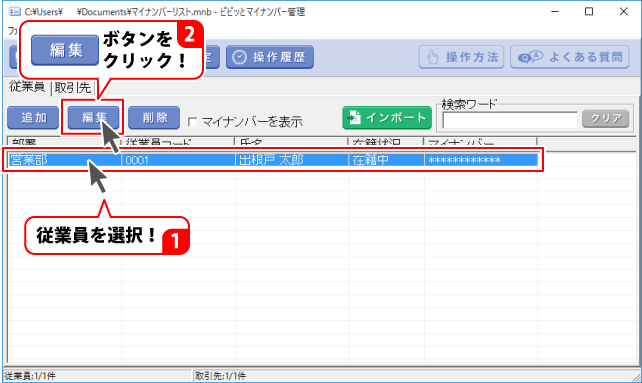Click the 削除 button
This screenshot has width=642, height=383.
coord(154,118)
